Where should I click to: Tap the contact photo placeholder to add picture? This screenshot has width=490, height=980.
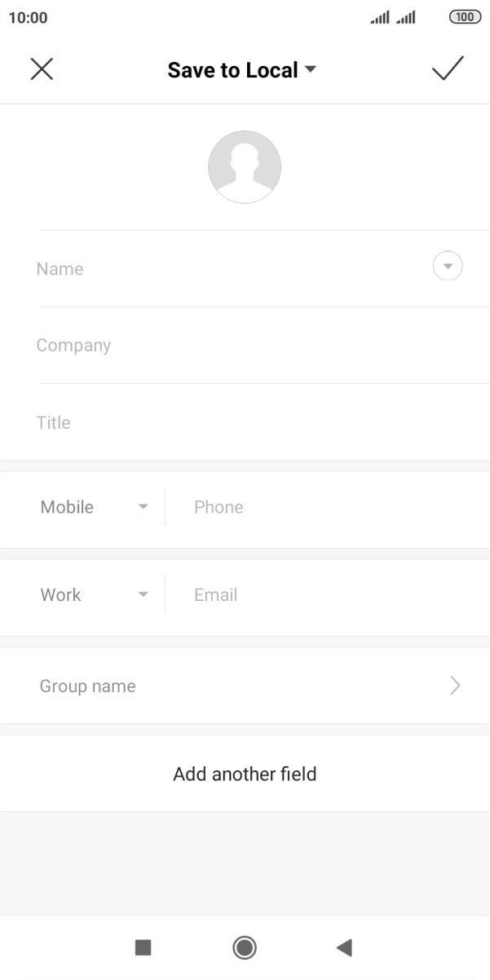click(245, 166)
